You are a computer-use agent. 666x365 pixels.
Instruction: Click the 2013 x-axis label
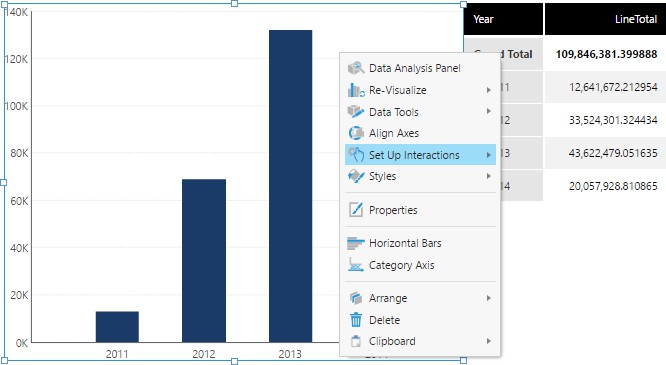pyautogui.click(x=290, y=354)
